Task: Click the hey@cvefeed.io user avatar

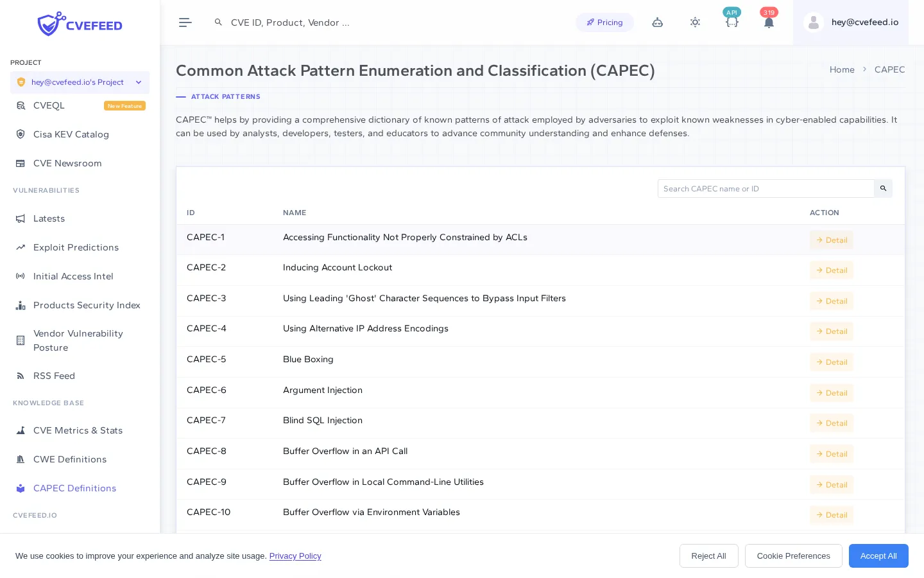Action: tap(814, 22)
